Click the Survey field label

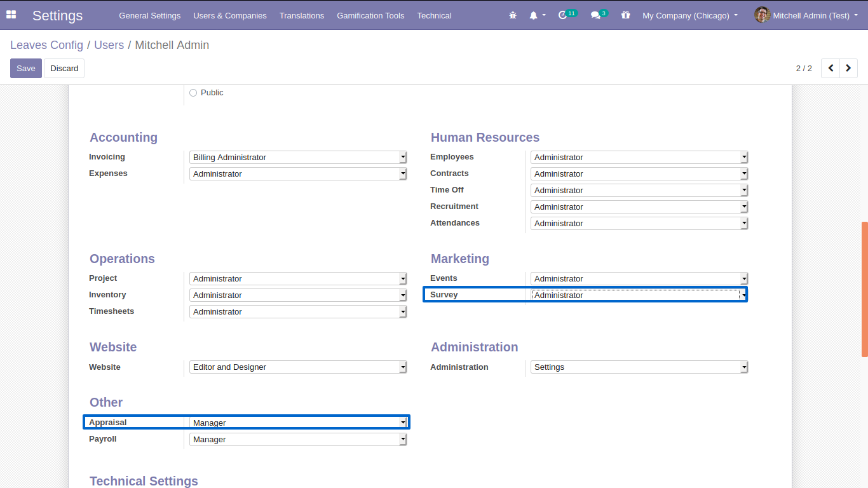[444, 295]
